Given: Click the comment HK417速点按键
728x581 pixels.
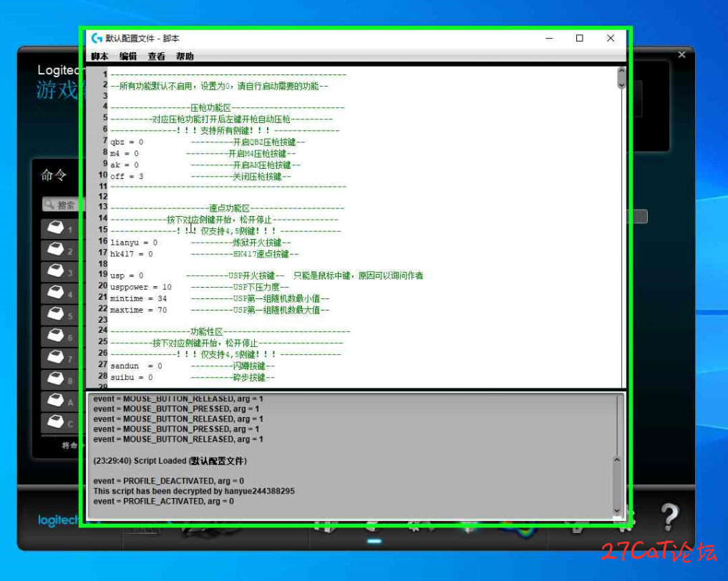Looking at the screenshot, I should pyautogui.click(x=261, y=254).
